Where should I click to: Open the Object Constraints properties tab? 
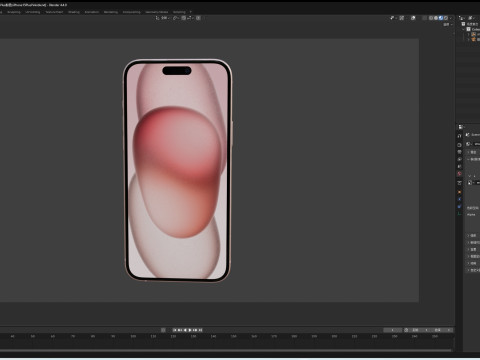click(x=459, y=207)
